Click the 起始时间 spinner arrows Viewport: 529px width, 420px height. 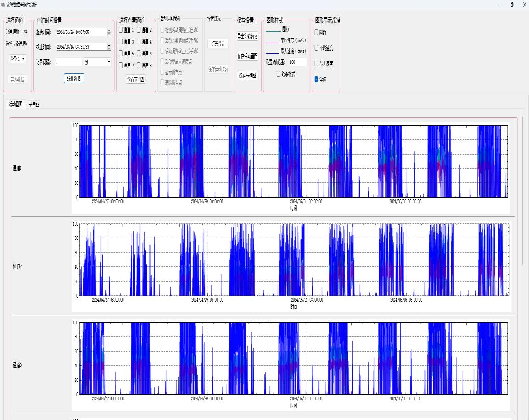(x=109, y=33)
